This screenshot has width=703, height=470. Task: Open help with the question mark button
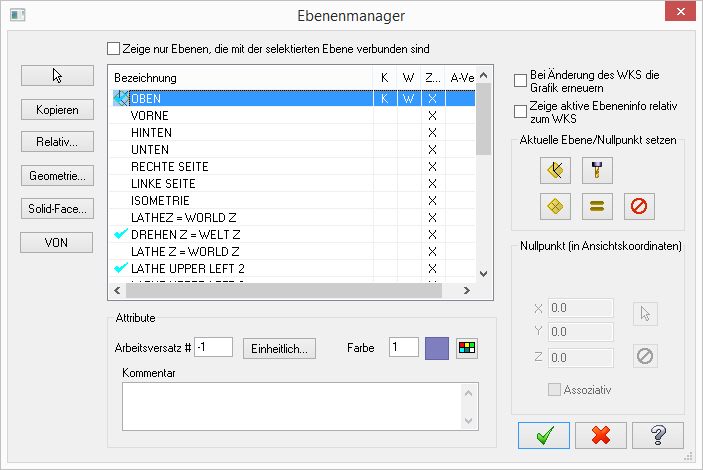(x=658, y=436)
